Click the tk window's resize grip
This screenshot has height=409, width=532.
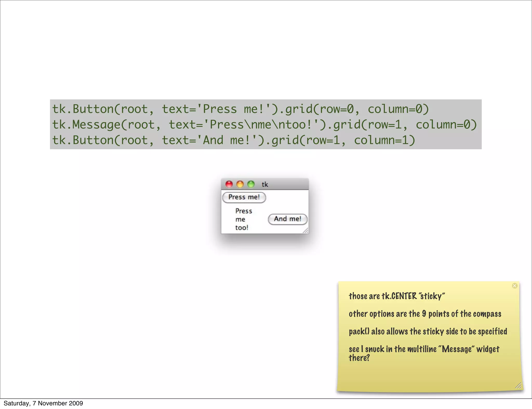[306, 231]
